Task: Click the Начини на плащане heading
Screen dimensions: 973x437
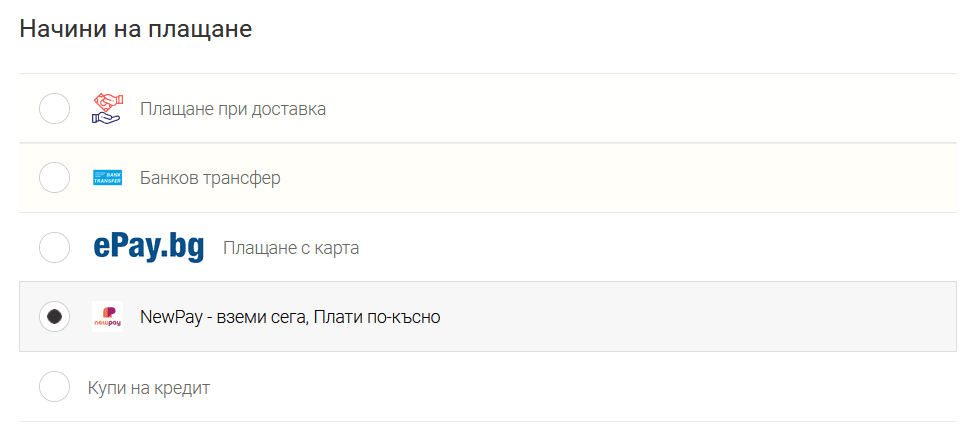Action: (136, 29)
